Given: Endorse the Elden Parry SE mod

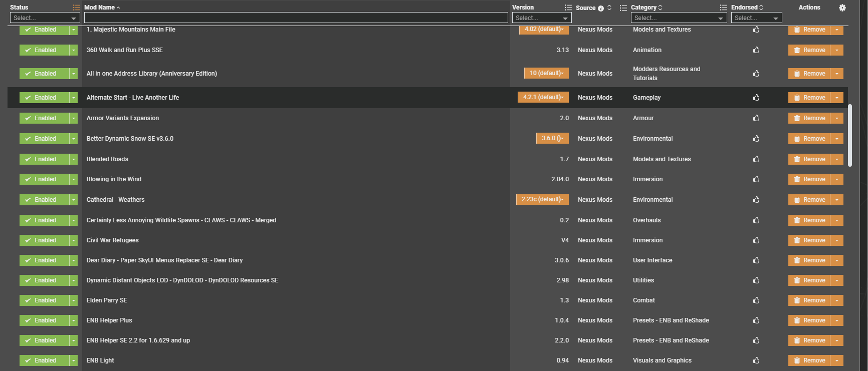Looking at the screenshot, I should click(x=756, y=300).
